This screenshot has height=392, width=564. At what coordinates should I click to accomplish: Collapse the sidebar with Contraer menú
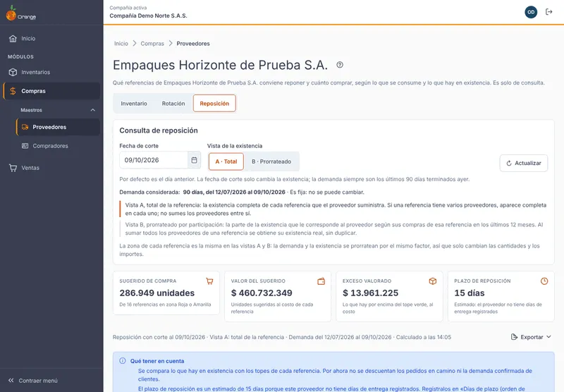(x=33, y=381)
